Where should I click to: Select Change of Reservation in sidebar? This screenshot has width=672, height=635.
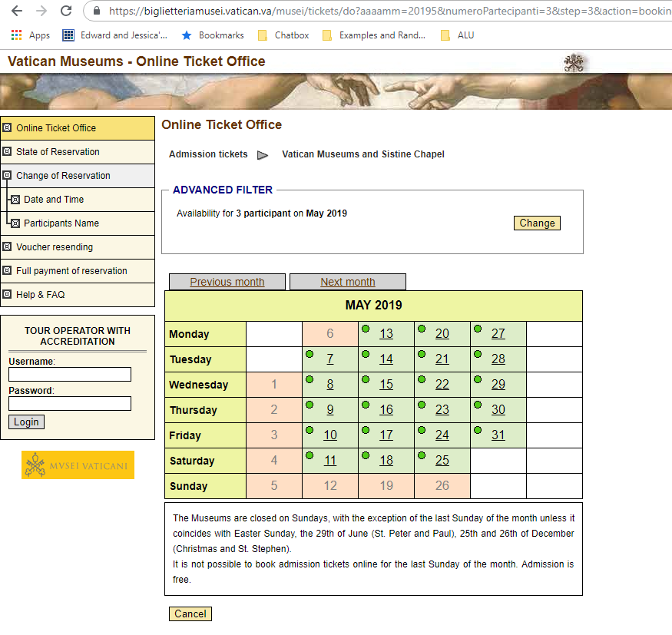(78, 176)
